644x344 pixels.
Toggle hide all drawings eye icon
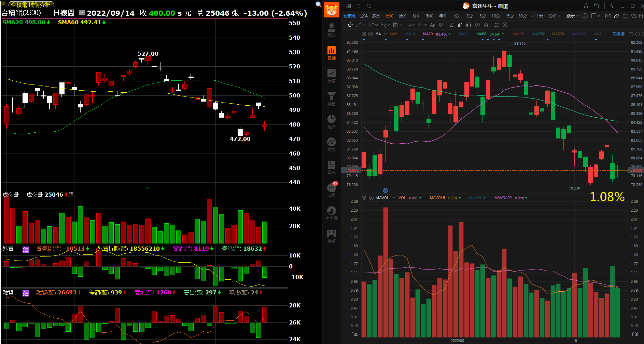(477, 25)
